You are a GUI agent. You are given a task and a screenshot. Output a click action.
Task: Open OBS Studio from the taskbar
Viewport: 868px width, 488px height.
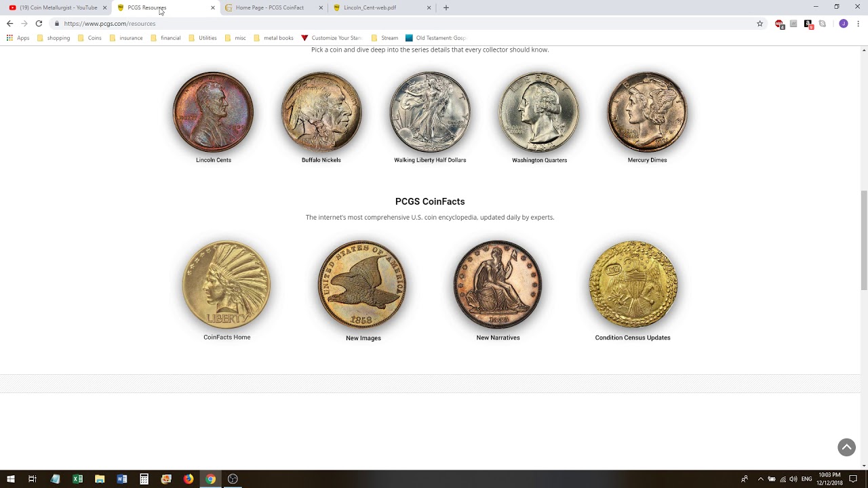(233, 479)
